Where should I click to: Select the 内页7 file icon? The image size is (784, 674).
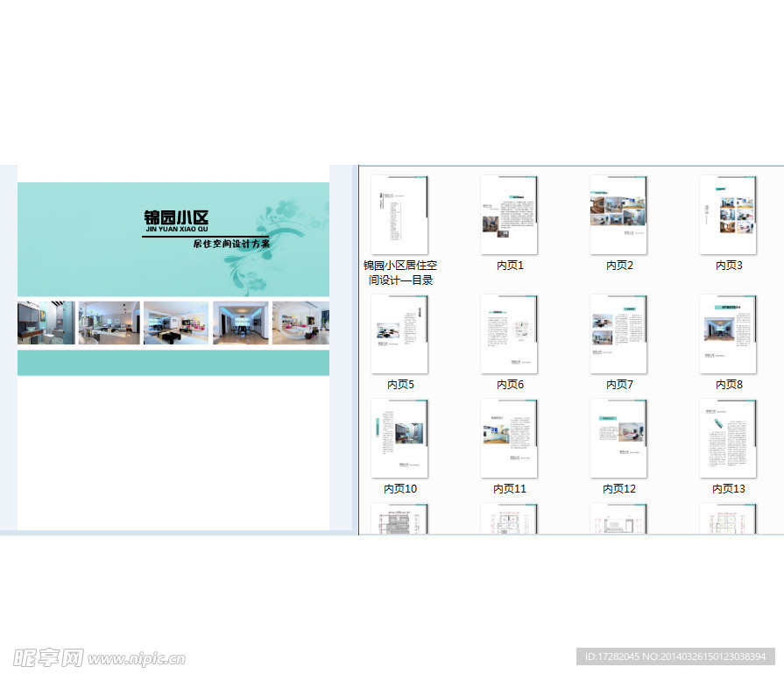(618, 334)
